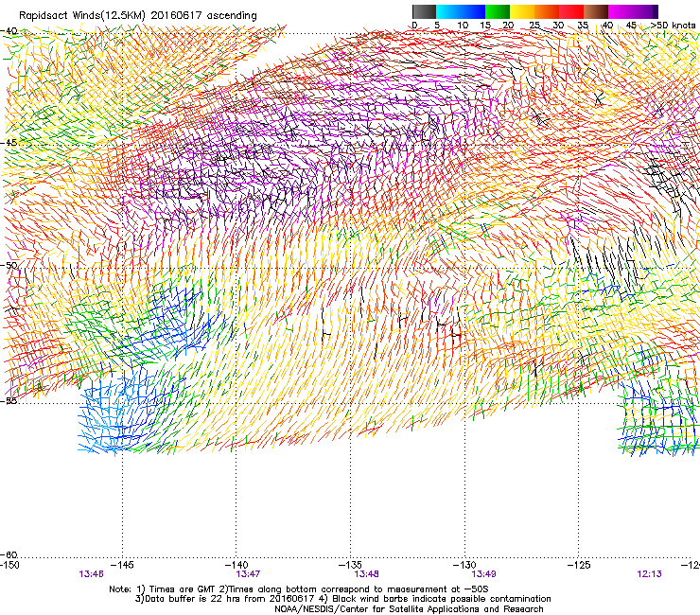Click the NOAA/NESDIS credit line

[409, 609]
